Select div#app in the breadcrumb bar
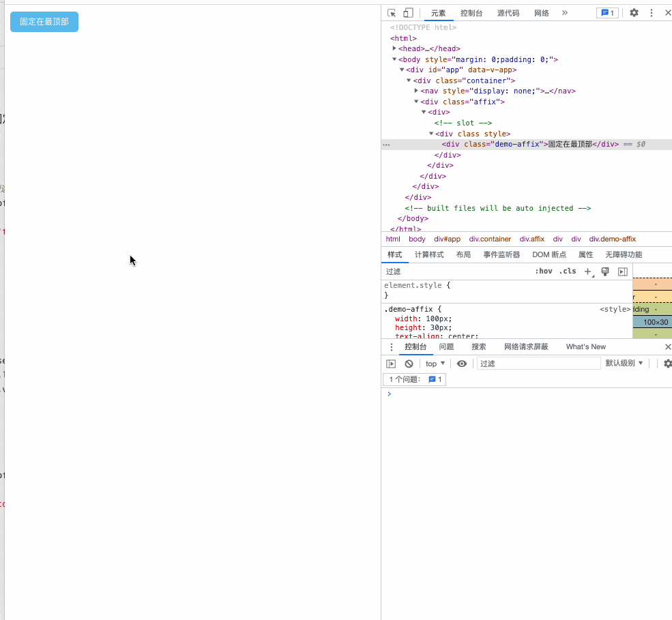The height and width of the screenshot is (620, 672). (x=447, y=239)
